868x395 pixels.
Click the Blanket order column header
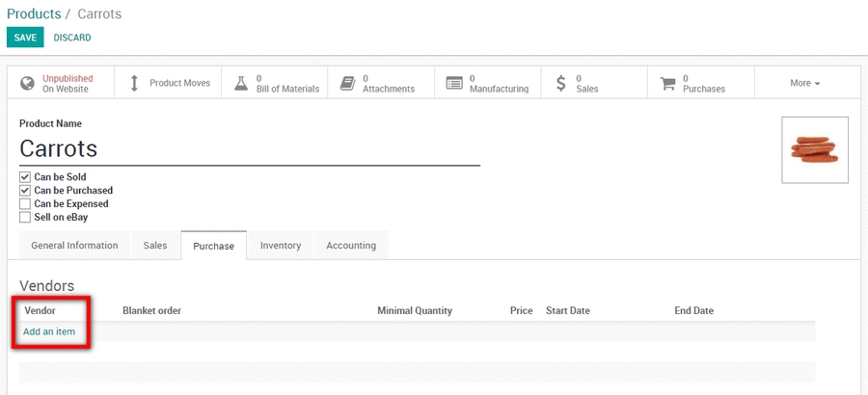(x=151, y=310)
